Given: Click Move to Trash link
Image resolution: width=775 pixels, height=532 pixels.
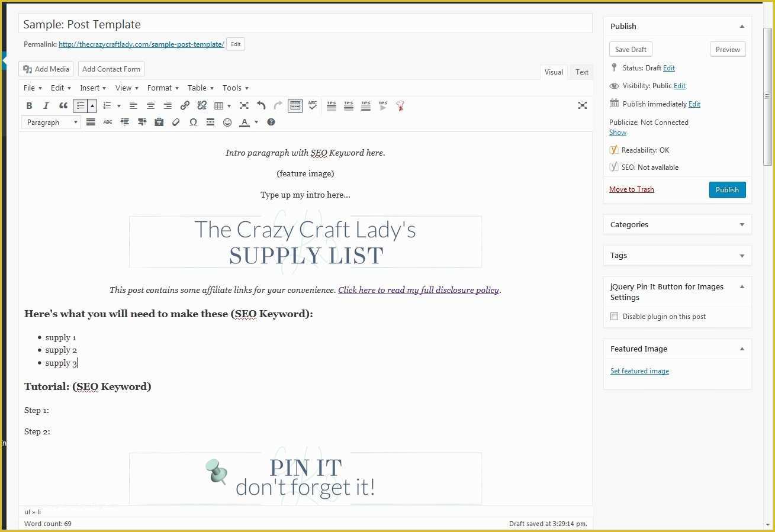Looking at the screenshot, I should coord(632,189).
